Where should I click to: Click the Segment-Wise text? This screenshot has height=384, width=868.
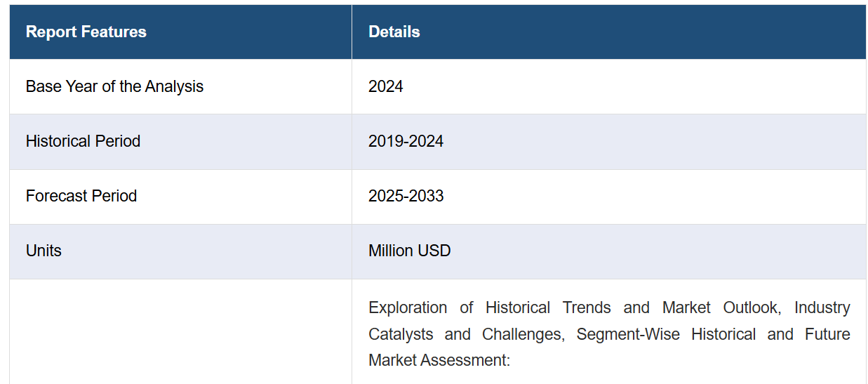(628, 334)
